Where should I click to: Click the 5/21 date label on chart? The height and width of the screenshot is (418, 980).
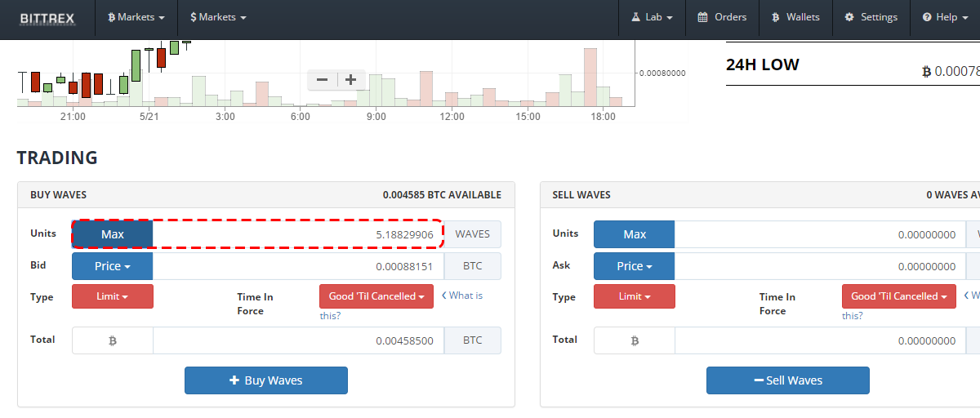(x=149, y=117)
